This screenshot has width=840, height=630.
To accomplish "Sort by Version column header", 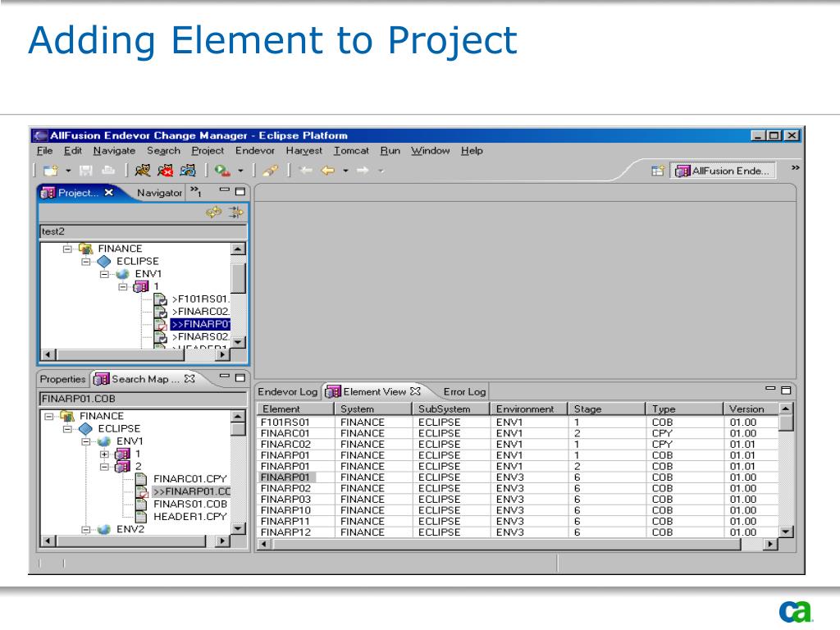I will (x=751, y=409).
